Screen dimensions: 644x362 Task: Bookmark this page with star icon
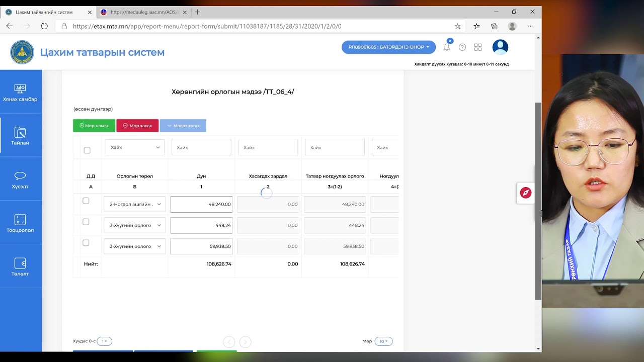point(457,26)
